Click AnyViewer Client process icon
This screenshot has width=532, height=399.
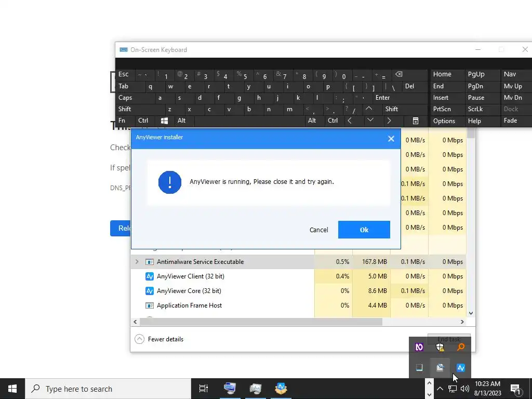coord(149,276)
